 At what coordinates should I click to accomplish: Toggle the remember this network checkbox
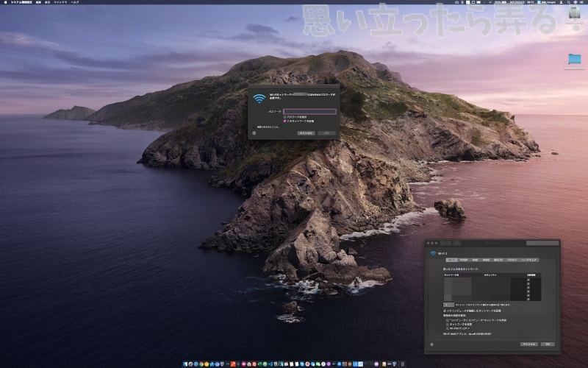(285, 121)
